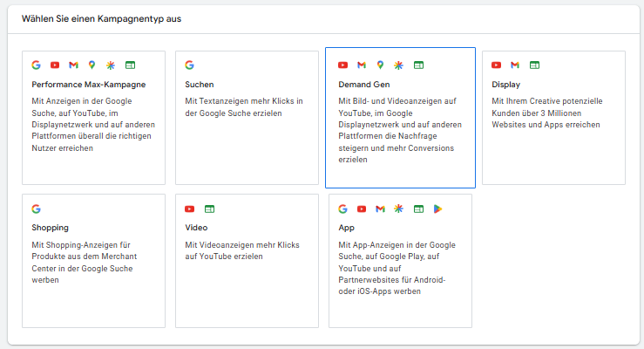Click Display network icon in Demand Gen card
Image resolution: width=644 pixels, height=349 pixels.
pos(418,65)
